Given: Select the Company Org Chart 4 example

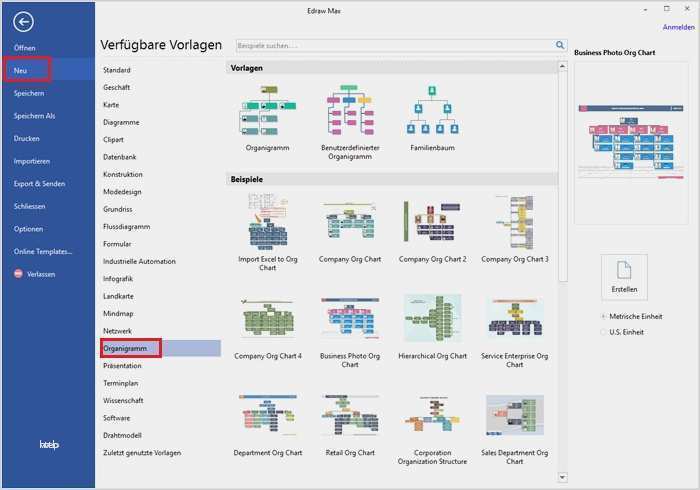Looking at the screenshot, I should (268, 318).
